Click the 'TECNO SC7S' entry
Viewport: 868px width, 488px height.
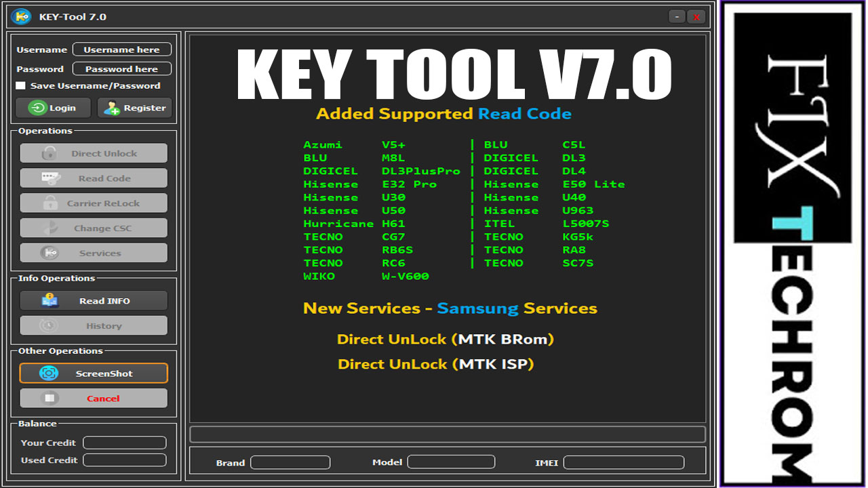(538, 263)
